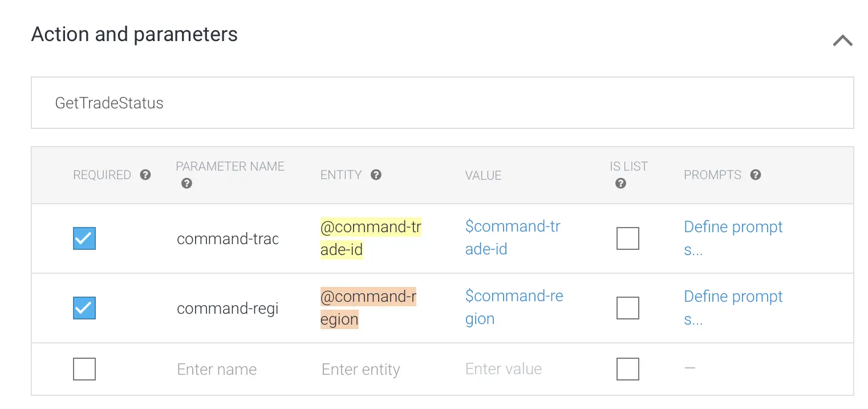Enable Is List for command-region row
Image resolution: width=868 pixels, height=409 pixels.
(628, 308)
